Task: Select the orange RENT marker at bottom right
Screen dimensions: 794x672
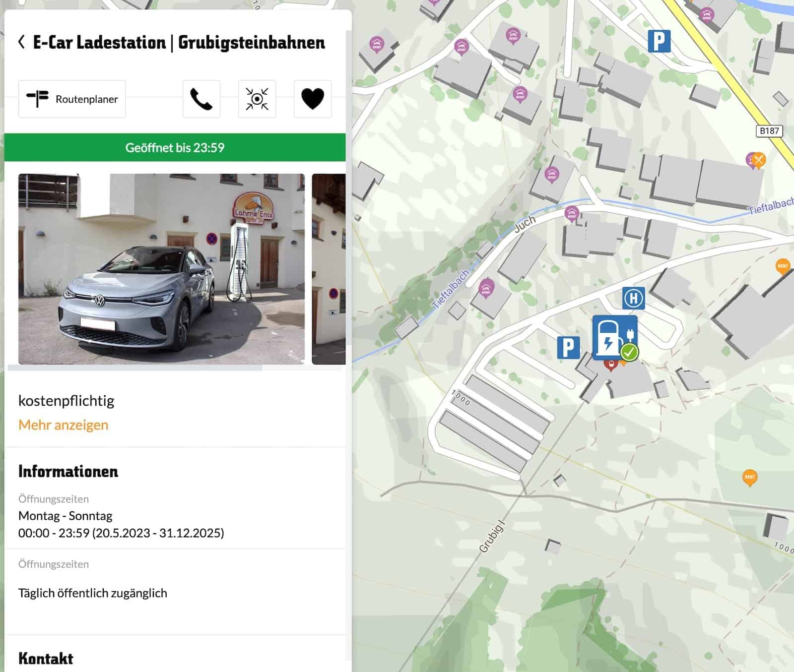Action: click(x=750, y=478)
